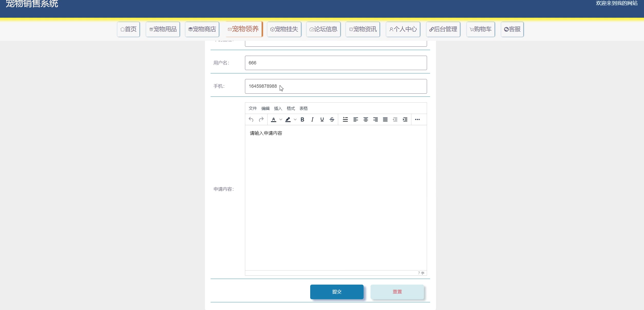Open 宠物商店 navigation tab
Viewport: 644px width, 310px height.
click(x=202, y=29)
